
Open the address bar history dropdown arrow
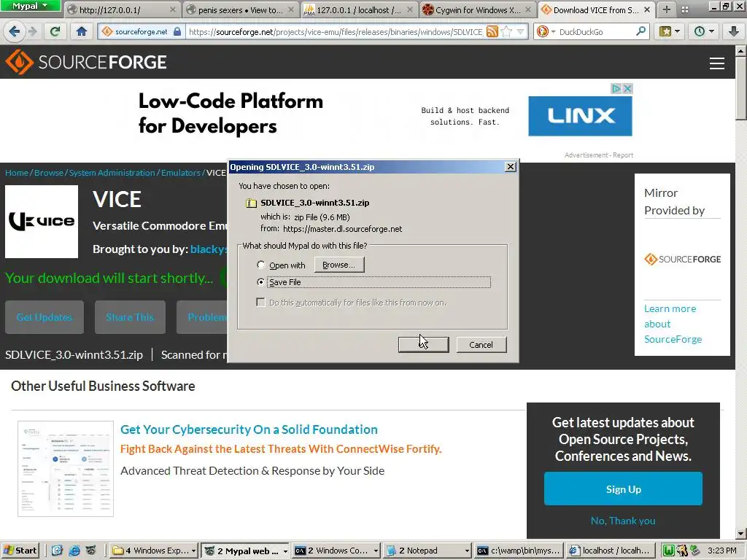tap(520, 32)
